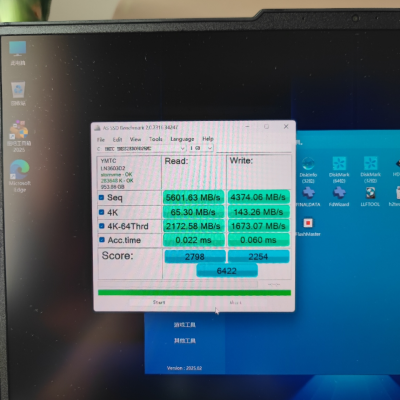Open the FINALDATA recovery tool icon
400x400 pixels.
click(308, 197)
